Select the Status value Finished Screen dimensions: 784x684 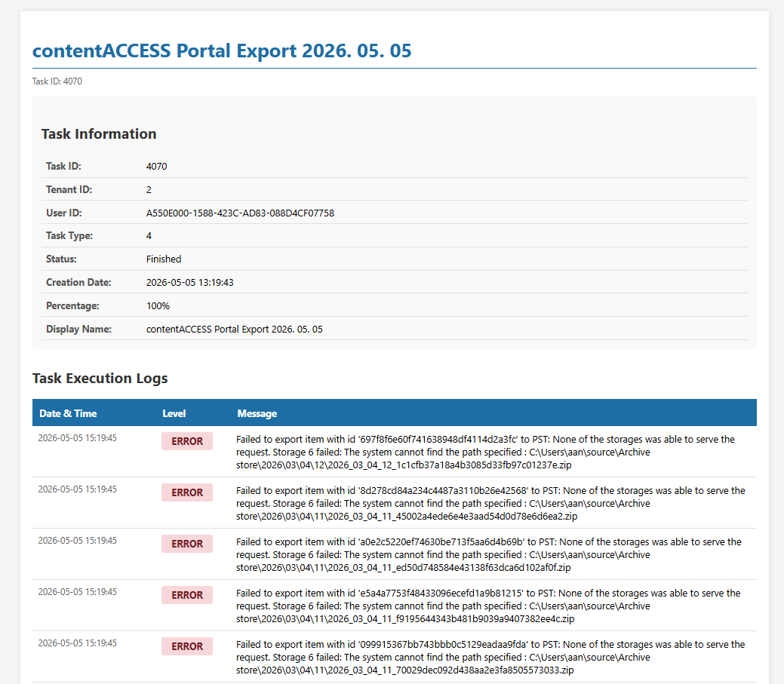click(164, 259)
